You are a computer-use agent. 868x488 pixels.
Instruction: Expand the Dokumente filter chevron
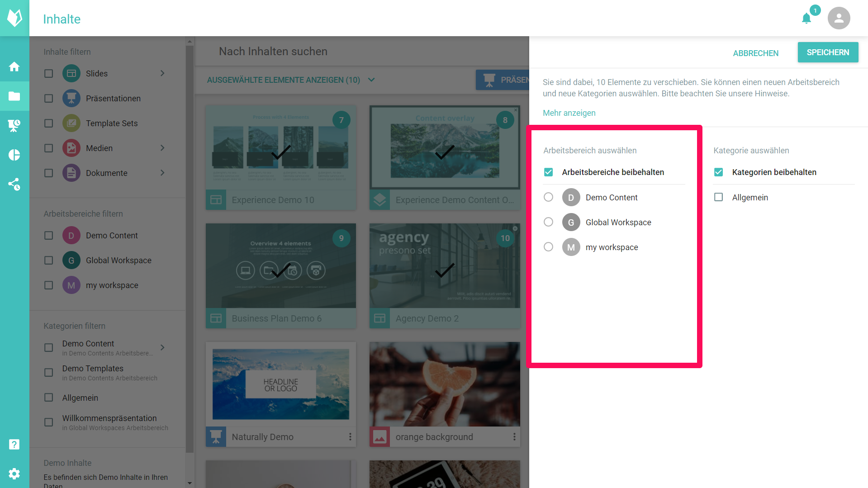point(162,173)
